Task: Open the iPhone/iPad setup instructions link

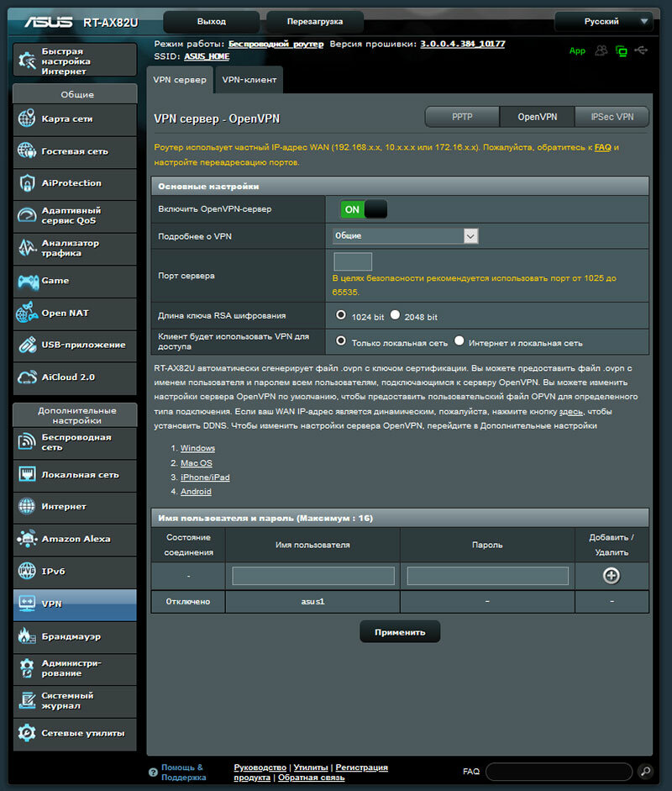Action: (x=205, y=477)
